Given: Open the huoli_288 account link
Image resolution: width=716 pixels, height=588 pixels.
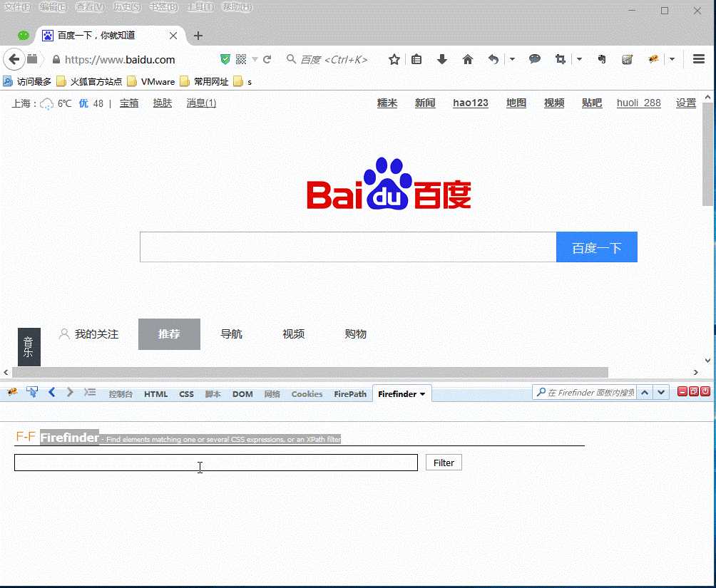Looking at the screenshot, I should click(638, 103).
